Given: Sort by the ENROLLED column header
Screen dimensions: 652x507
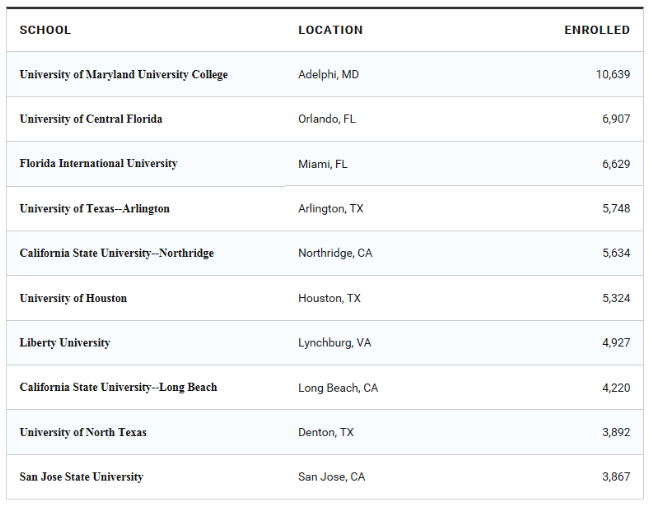Looking at the screenshot, I should point(596,30).
